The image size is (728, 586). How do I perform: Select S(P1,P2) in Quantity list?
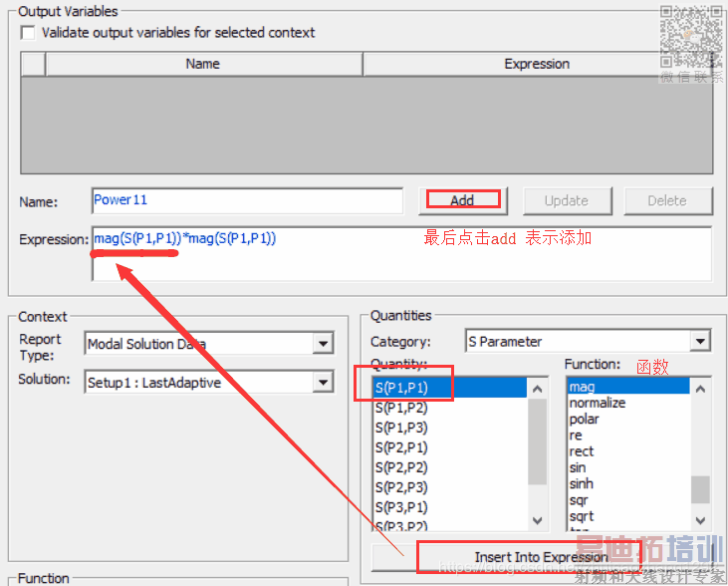(x=449, y=408)
